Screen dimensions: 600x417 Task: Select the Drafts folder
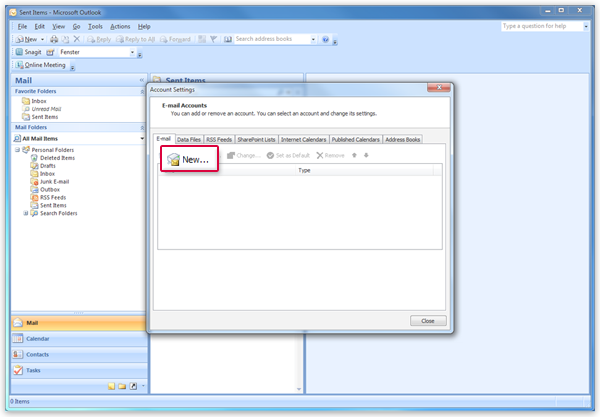click(x=43, y=166)
